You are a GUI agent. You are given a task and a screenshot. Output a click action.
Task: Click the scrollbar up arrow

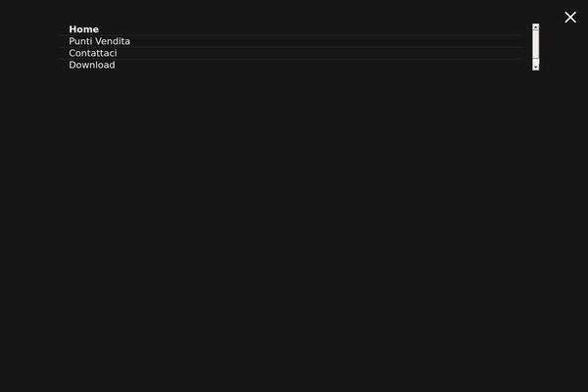pyautogui.click(x=535, y=27)
